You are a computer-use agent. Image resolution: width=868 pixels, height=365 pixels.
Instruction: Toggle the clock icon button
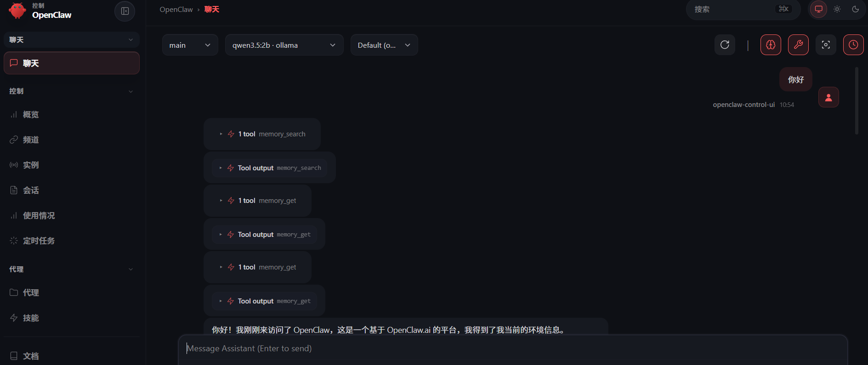point(853,45)
